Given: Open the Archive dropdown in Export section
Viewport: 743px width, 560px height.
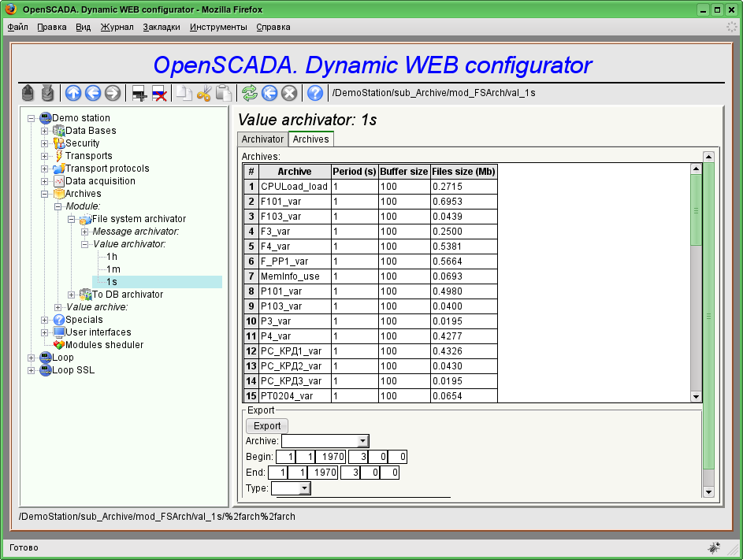Looking at the screenshot, I should pos(362,441).
